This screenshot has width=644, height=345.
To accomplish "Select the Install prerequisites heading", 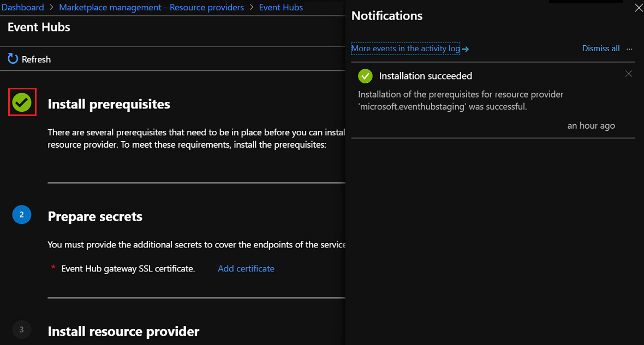I will (109, 104).
